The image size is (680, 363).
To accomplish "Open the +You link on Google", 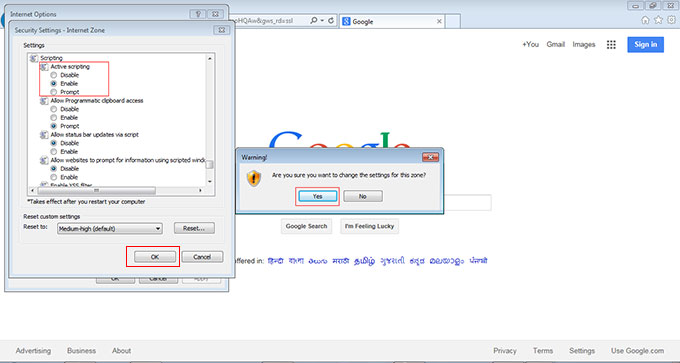I will (x=530, y=45).
